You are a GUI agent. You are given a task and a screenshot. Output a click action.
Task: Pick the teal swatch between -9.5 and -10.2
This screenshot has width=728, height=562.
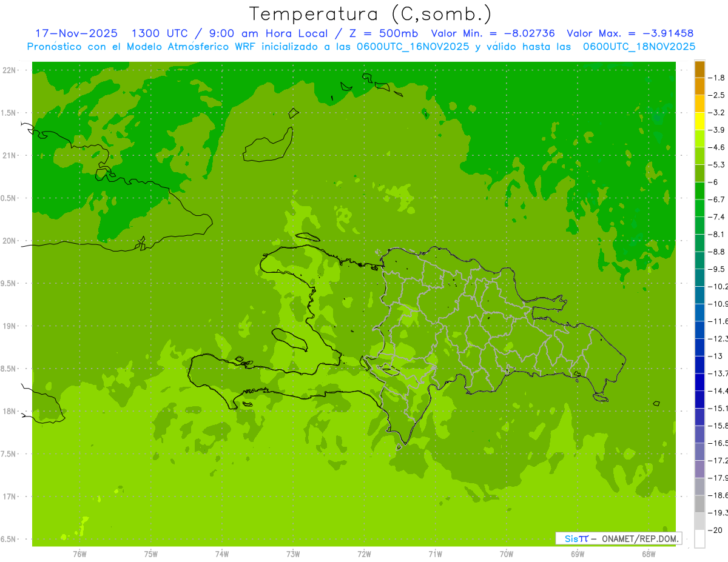pos(699,278)
